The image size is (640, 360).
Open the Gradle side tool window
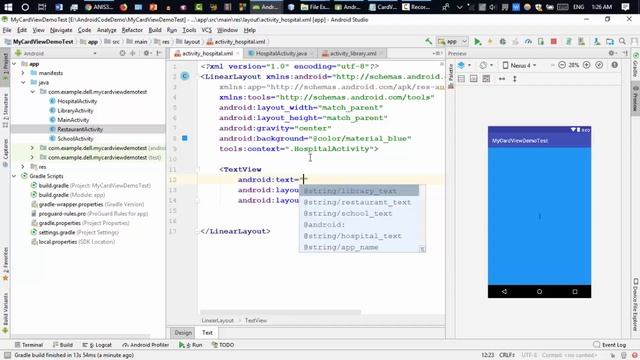tap(636, 64)
